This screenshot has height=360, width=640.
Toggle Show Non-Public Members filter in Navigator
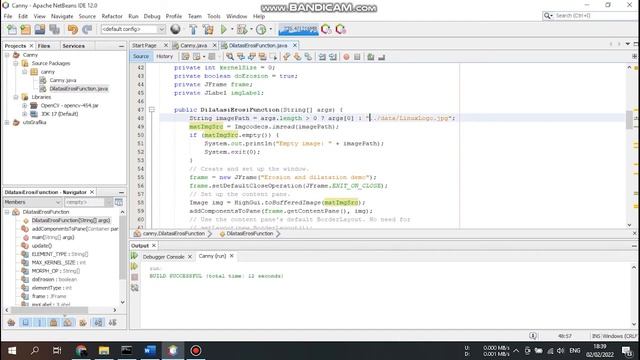point(53,323)
